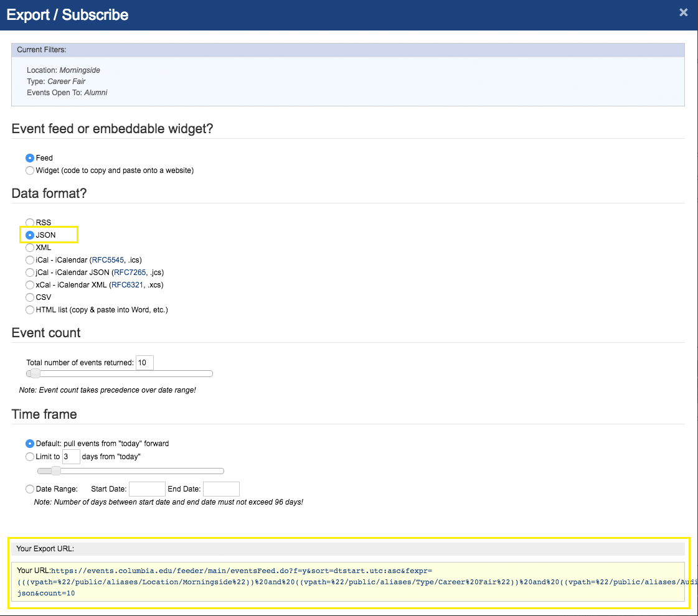This screenshot has width=698, height=616.
Task: Select the Feed radio option
Action: [30, 158]
